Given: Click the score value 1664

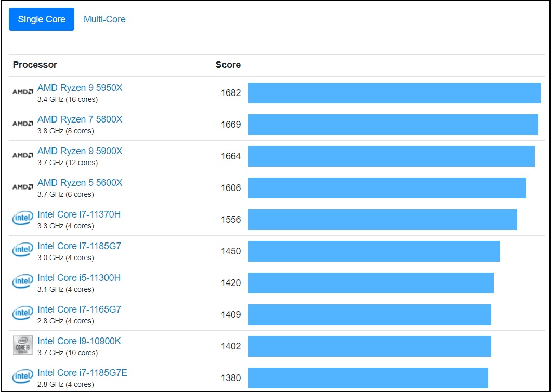Looking at the screenshot, I should tap(231, 156).
